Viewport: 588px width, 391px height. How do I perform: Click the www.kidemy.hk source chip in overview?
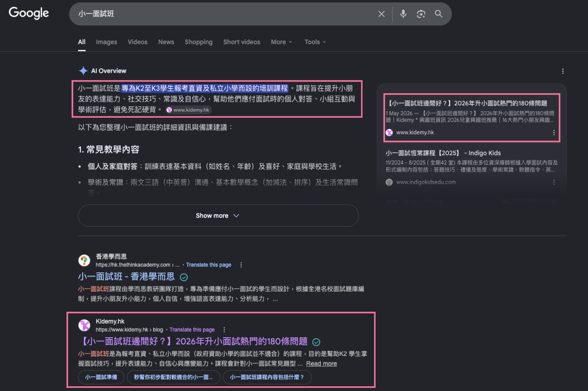(188, 110)
